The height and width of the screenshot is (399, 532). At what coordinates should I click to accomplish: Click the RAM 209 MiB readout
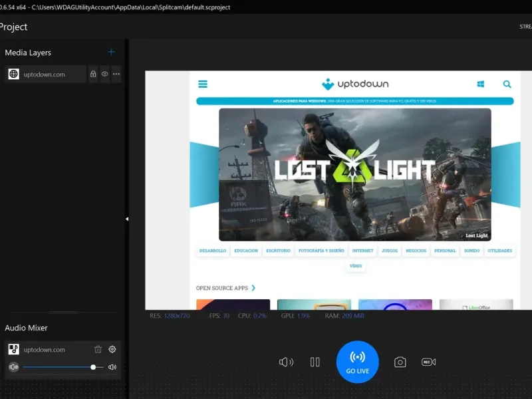(344, 316)
